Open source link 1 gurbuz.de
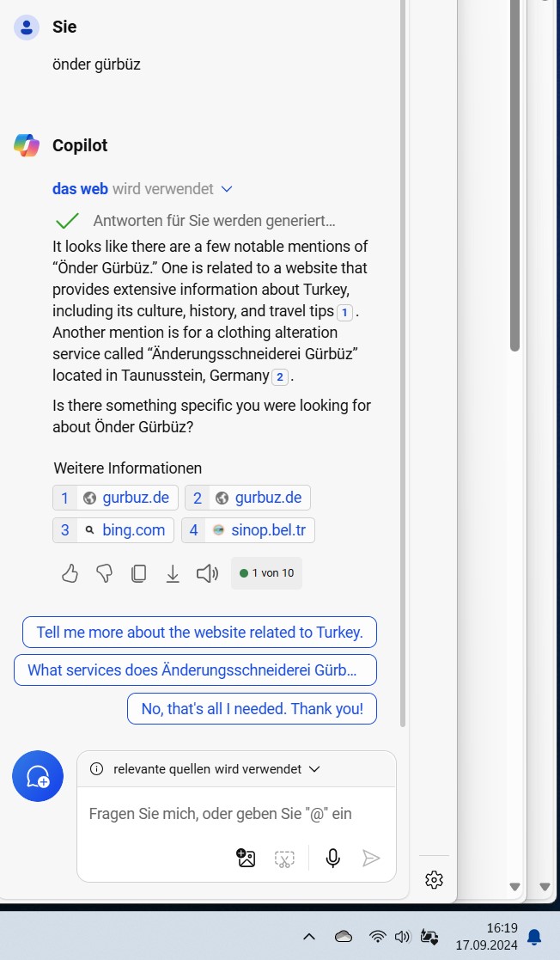The image size is (560, 960). 115,498
